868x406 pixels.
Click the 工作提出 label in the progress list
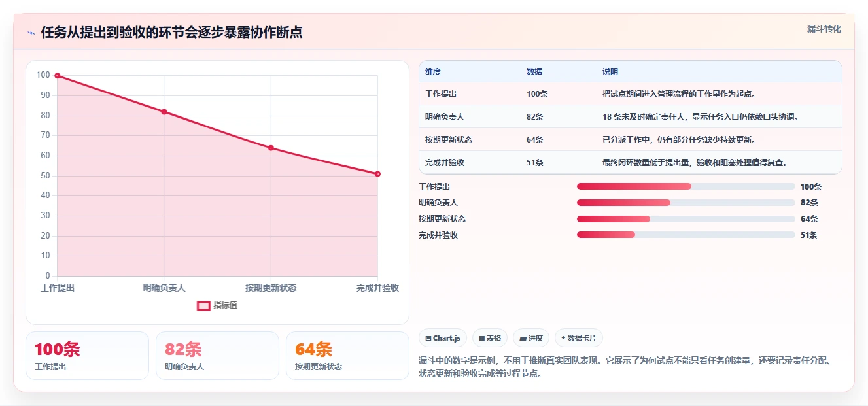coord(434,186)
